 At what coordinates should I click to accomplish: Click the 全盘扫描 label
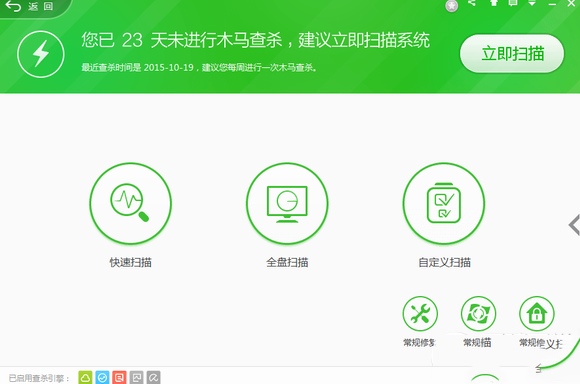coord(287,262)
